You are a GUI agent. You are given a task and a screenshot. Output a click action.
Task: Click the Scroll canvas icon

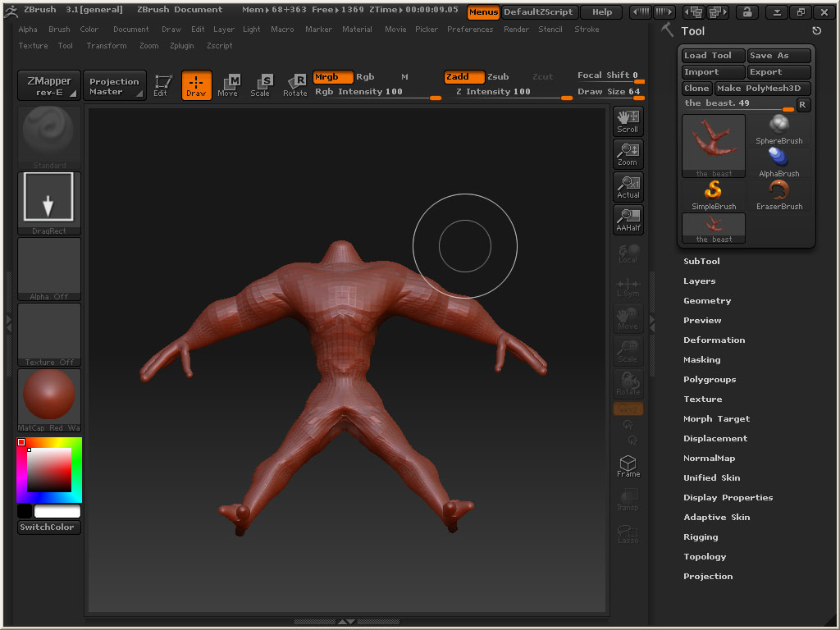tap(628, 121)
